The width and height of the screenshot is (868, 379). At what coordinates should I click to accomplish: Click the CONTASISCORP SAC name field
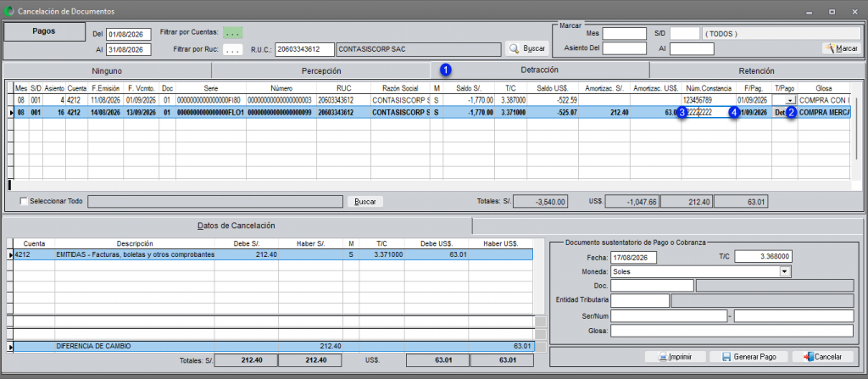[418, 49]
